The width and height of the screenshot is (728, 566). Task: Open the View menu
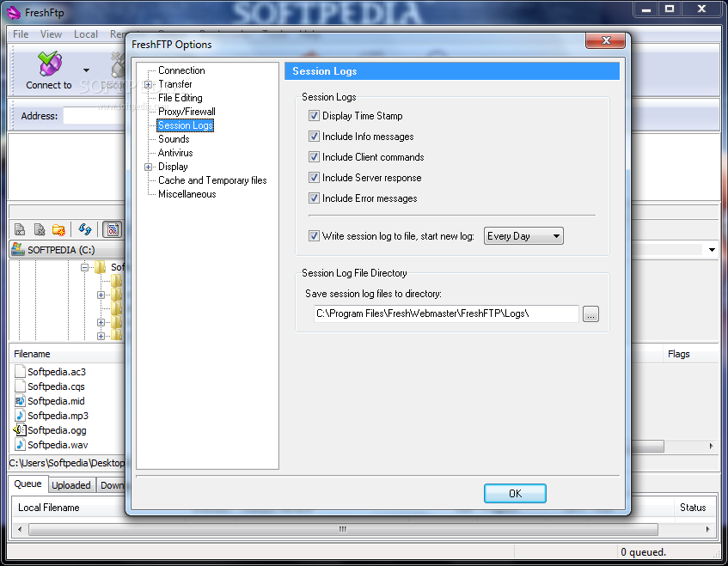click(51, 34)
